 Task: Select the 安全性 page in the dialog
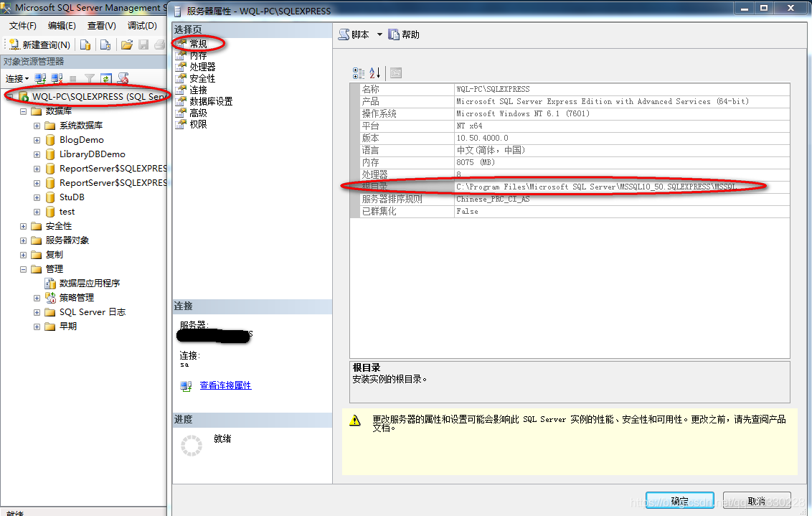pos(202,78)
